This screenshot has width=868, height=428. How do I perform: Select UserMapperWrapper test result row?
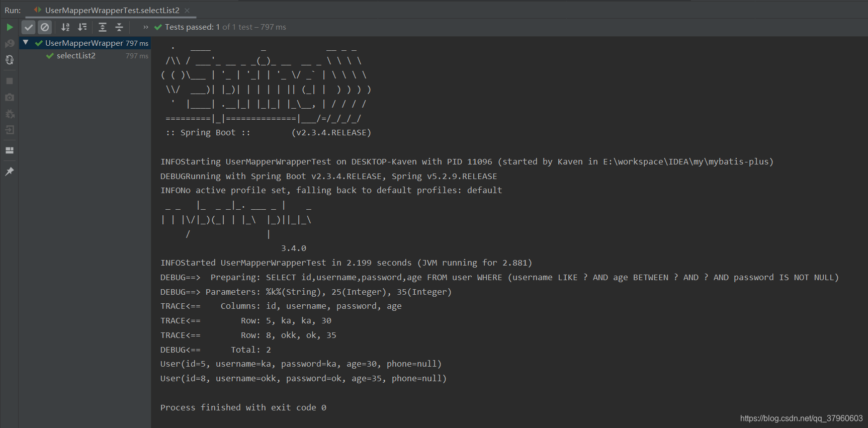85,43
